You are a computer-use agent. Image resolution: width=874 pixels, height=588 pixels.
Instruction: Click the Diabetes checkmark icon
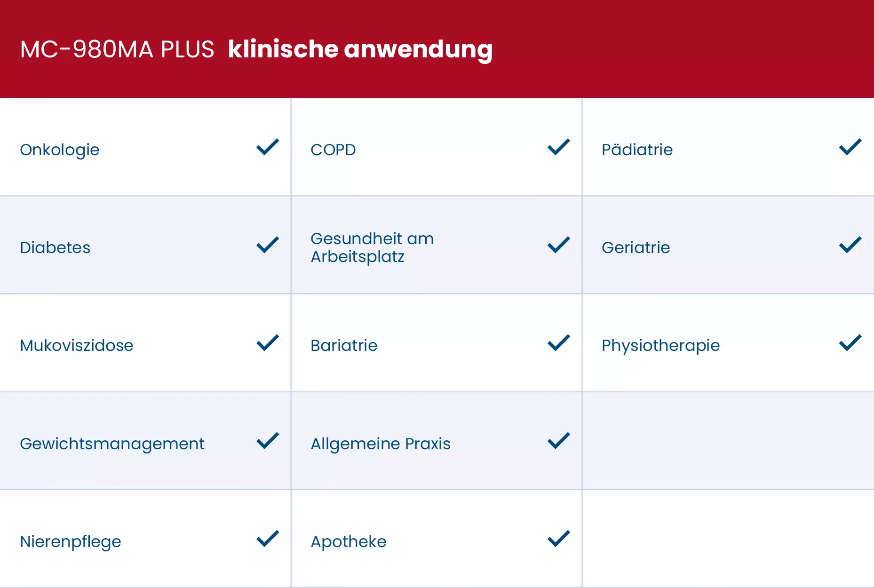click(268, 245)
